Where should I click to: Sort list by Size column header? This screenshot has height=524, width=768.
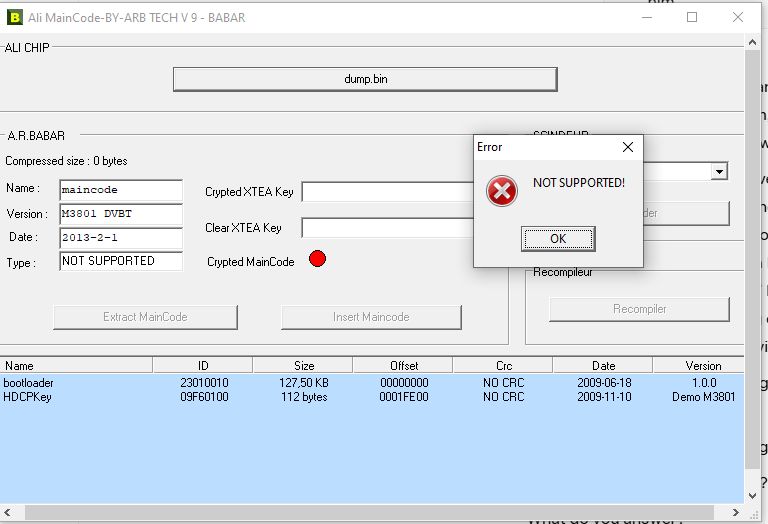[x=304, y=365]
